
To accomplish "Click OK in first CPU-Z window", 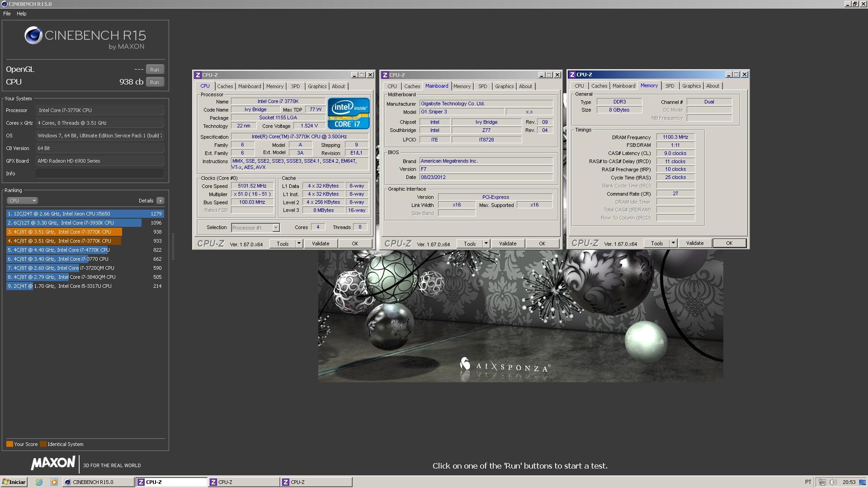I will tap(355, 244).
